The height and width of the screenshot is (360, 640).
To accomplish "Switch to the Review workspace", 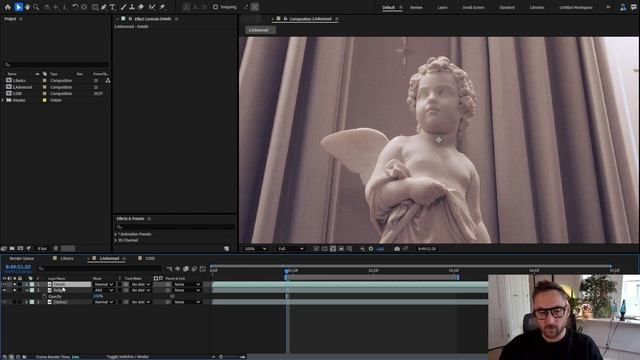I will (x=416, y=7).
